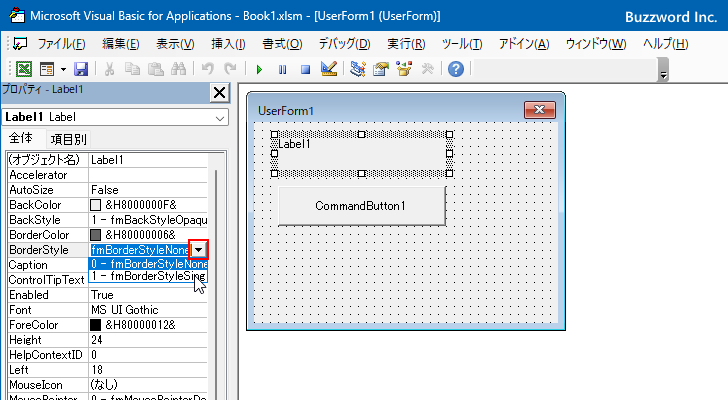Open the 編集(E) menu
The image size is (728, 400).
(x=121, y=44)
